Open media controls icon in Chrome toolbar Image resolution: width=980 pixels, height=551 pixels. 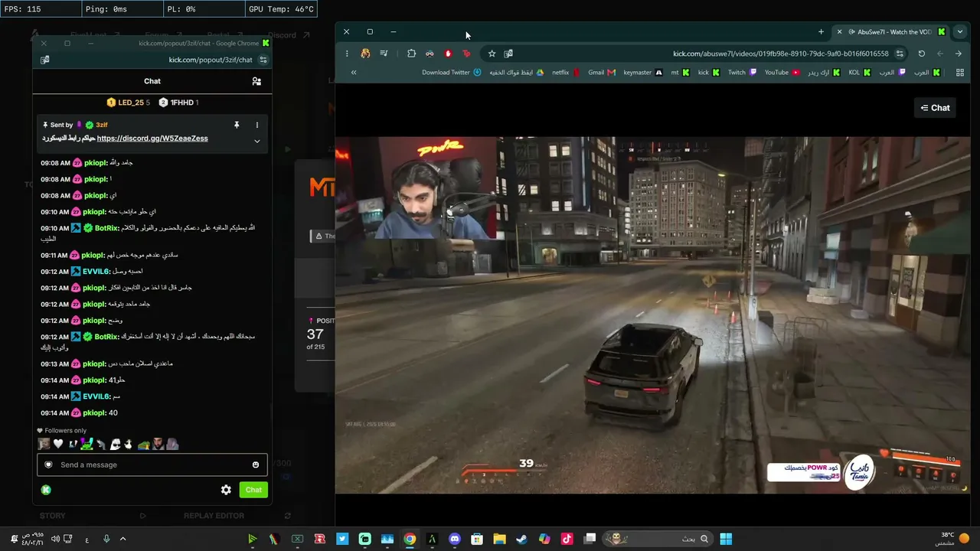[384, 54]
